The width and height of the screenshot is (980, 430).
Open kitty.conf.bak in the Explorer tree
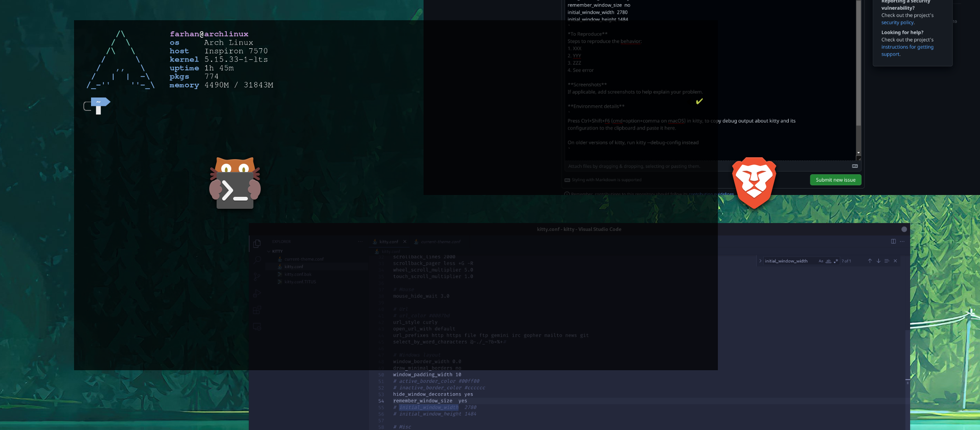(298, 274)
